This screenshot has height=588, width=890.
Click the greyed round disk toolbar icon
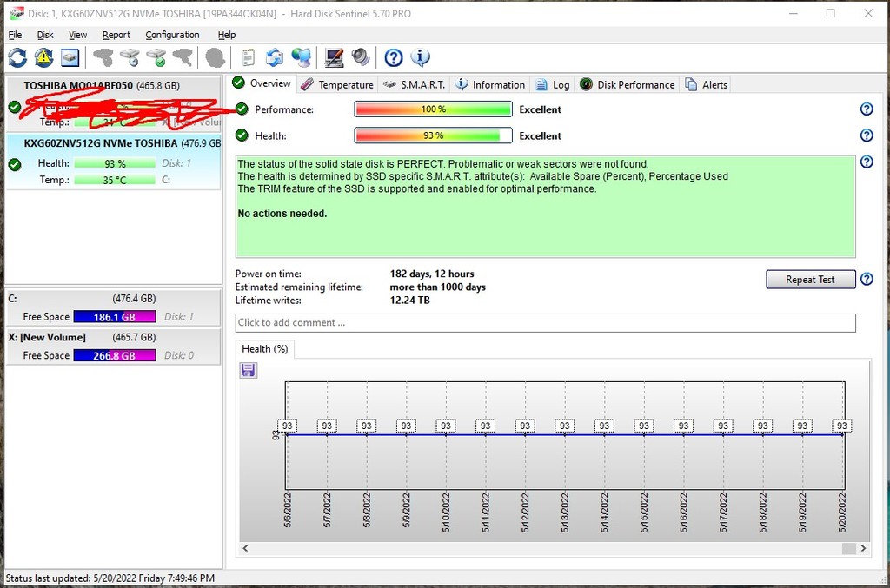(216, 57)
